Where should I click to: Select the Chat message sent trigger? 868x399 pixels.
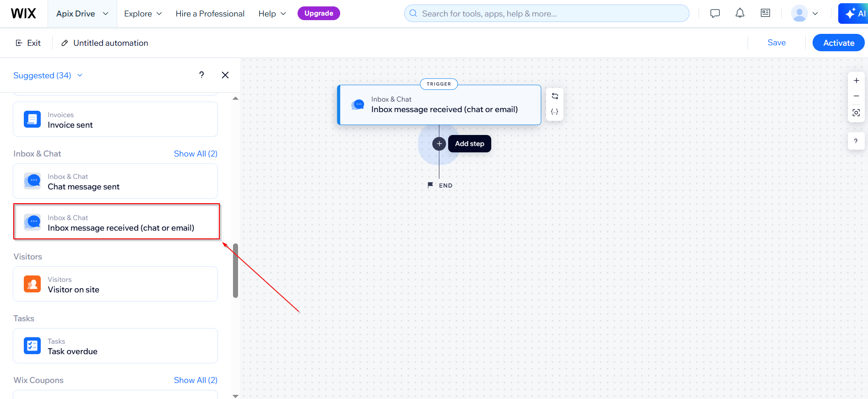[115, 181]
